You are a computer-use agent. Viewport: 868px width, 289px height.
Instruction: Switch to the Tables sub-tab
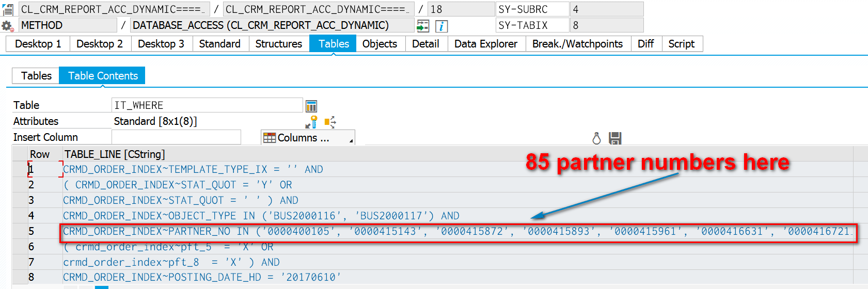click(x=36, y=76)
